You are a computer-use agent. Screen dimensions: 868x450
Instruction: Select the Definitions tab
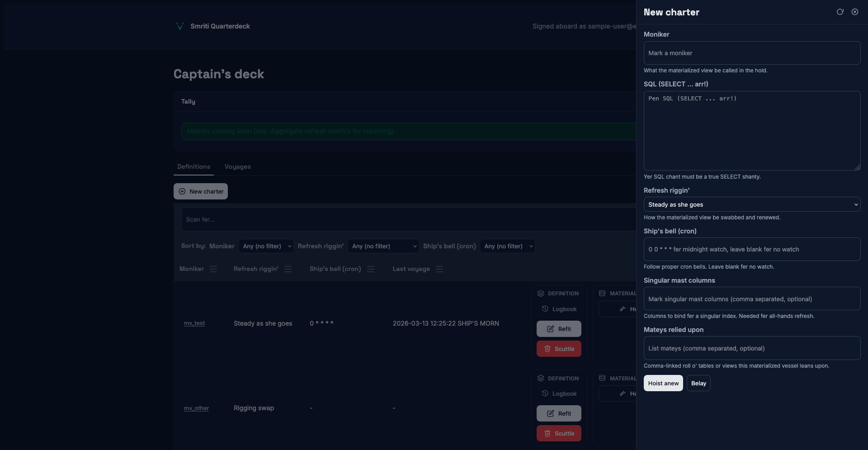[193, 167]
